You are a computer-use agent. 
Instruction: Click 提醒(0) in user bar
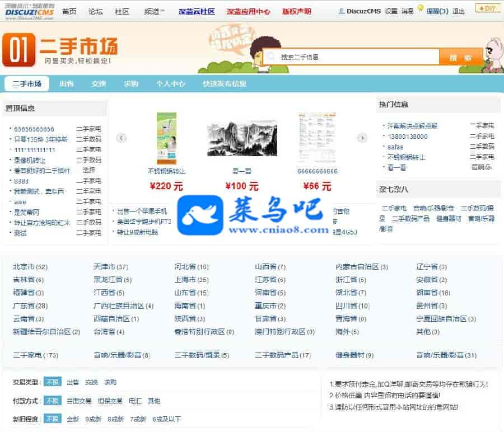click(437, 12)
